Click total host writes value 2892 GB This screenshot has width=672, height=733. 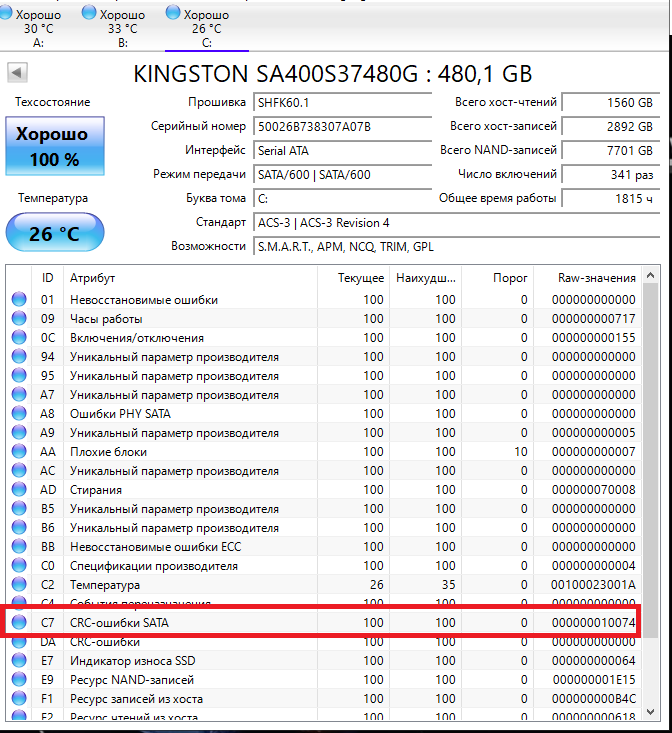pyautogui.click(x=611, y=127)
